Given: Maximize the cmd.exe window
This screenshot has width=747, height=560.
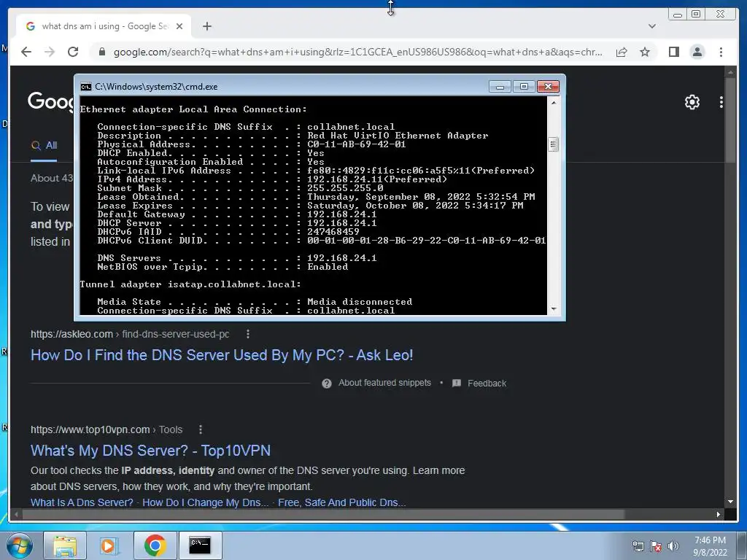Looking at the screenshot, I should tap(524, 86).
